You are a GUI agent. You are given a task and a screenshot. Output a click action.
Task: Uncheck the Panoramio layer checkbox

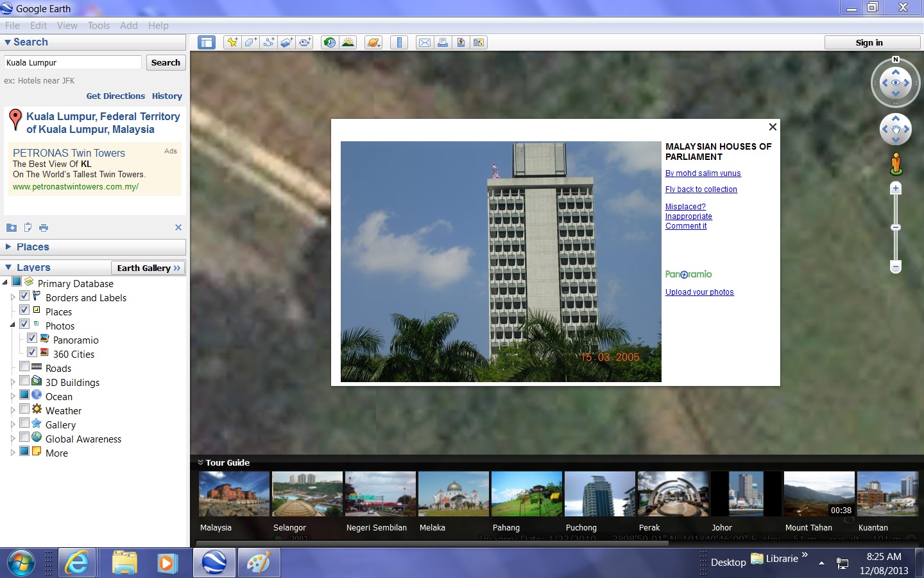click(31, 338)
